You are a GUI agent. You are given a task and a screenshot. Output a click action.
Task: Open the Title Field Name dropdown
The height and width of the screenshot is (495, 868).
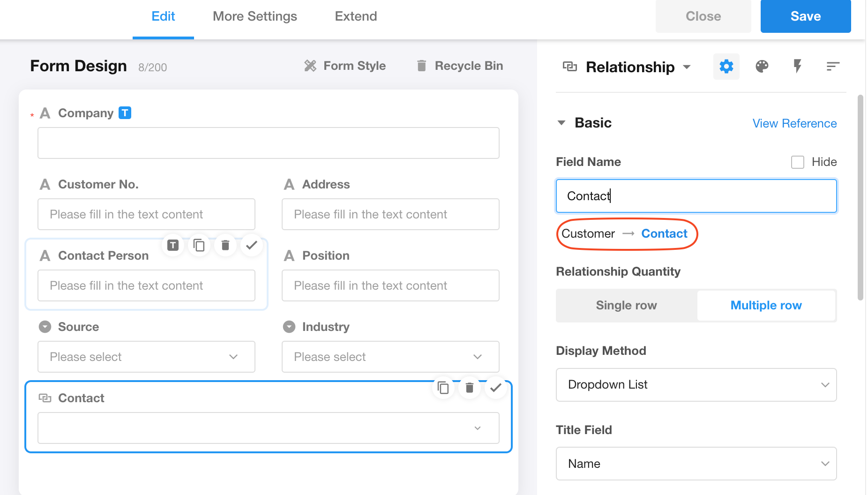coord(696,464)
